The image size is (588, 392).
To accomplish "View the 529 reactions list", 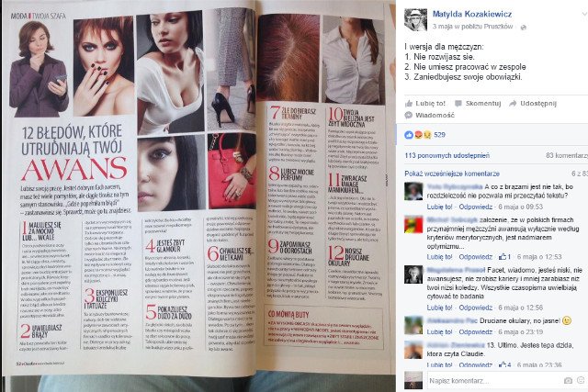I will [x=424, y=135].
